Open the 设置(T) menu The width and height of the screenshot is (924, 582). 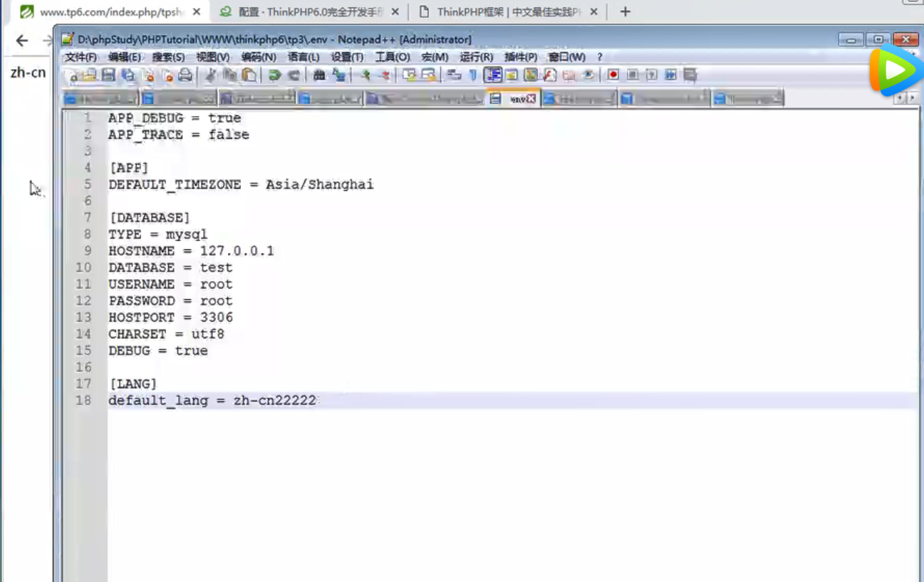[x=347, y=57]
